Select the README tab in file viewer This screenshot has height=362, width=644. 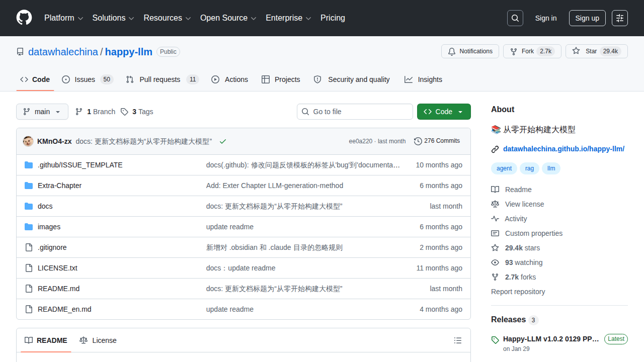coord(46,340)
